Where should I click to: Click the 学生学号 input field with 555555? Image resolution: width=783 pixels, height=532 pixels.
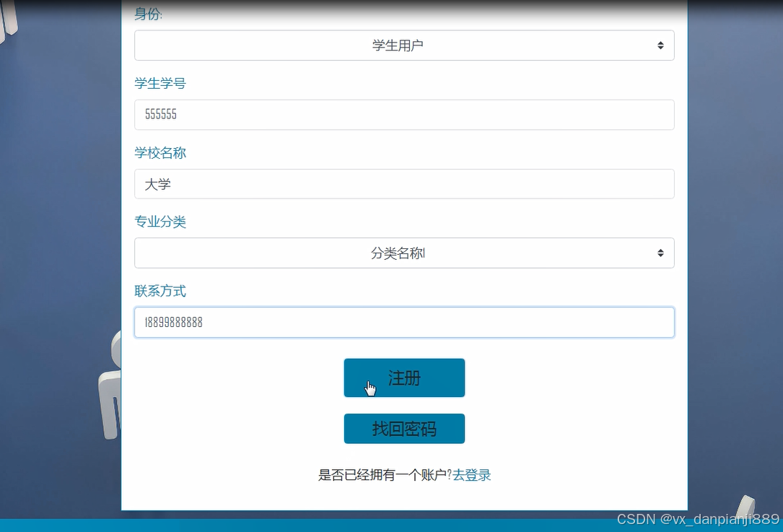pyautogui.click(x=404, y=115)
